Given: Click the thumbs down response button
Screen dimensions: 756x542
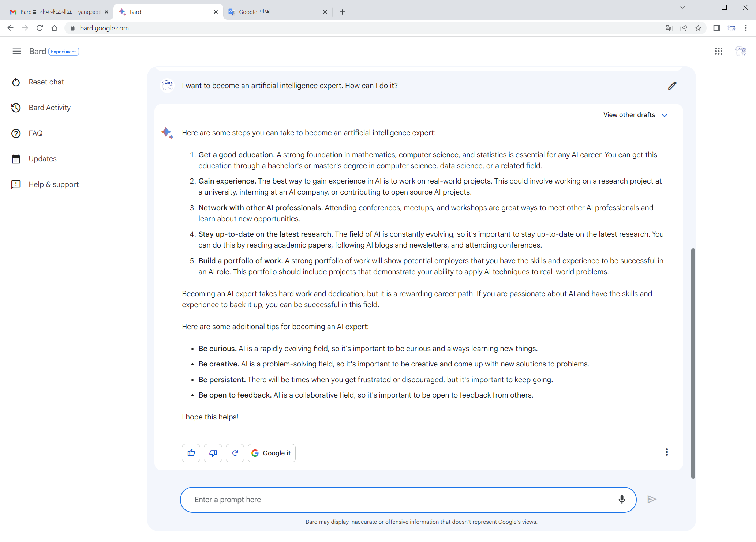Looking at the screenshot, I should (x=213, y=453).
